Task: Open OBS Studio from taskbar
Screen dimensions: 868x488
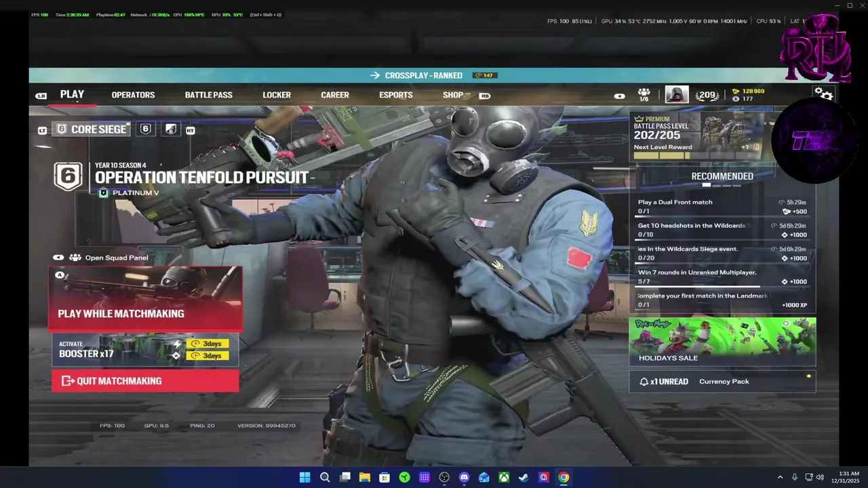Action: [444, 477]
